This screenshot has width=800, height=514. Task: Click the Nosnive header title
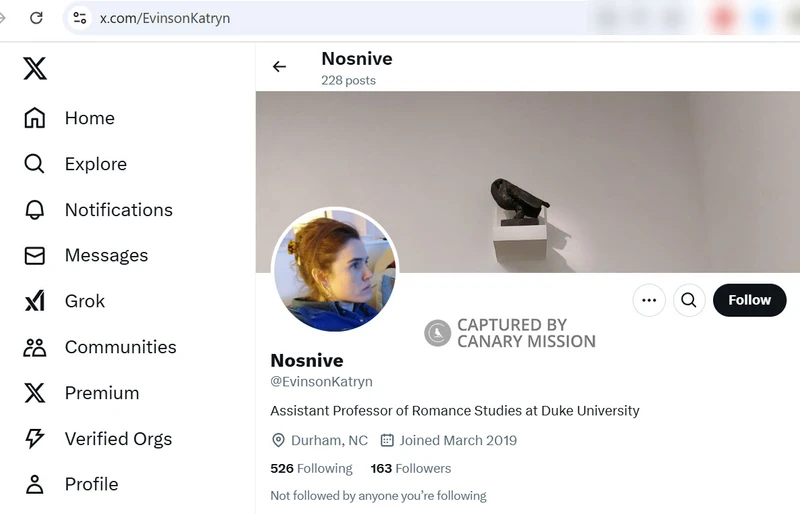[357, 59]
